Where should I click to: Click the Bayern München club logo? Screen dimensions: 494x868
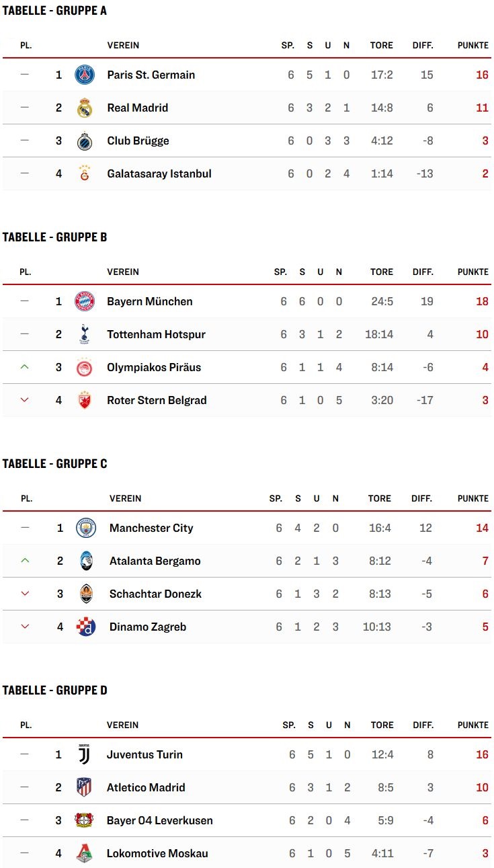pyautogui.click(x=85, y=301)
